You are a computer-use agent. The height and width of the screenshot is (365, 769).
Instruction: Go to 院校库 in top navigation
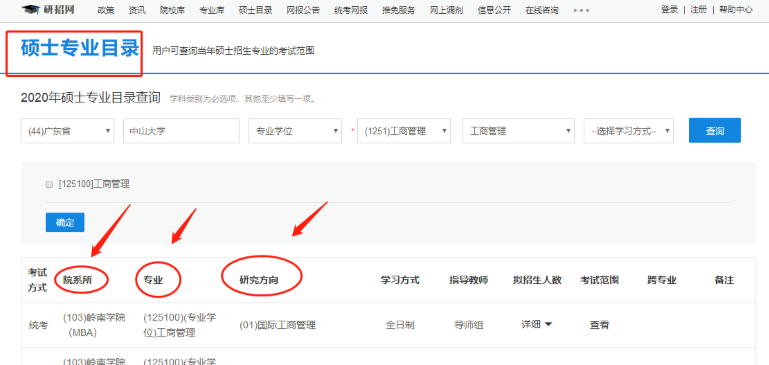pos(173,10)
